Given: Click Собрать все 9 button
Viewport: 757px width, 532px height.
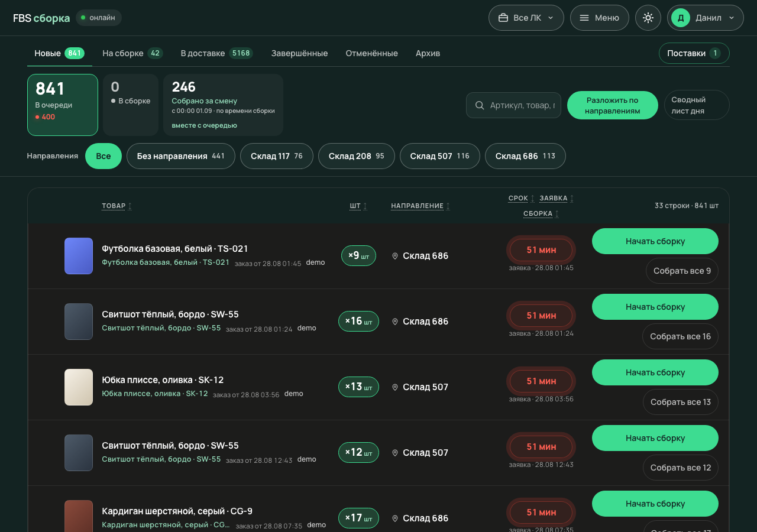Looking at the screenshot, I should [682, 271].
